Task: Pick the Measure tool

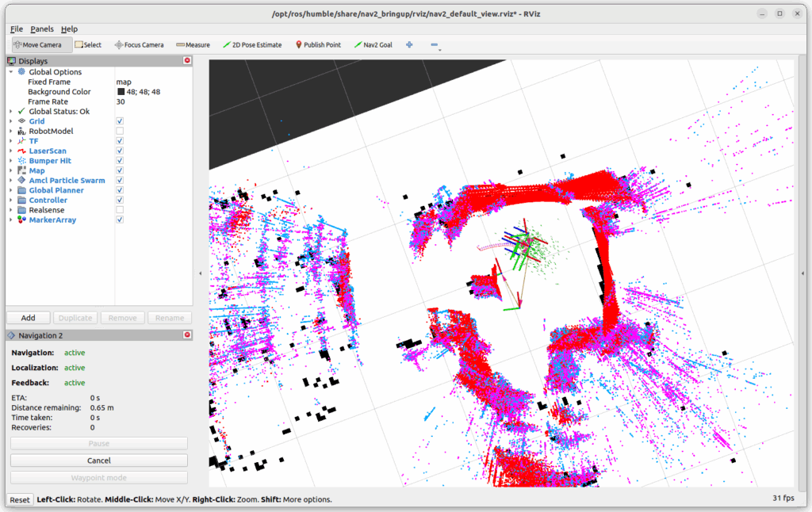Action: [193, 45]
